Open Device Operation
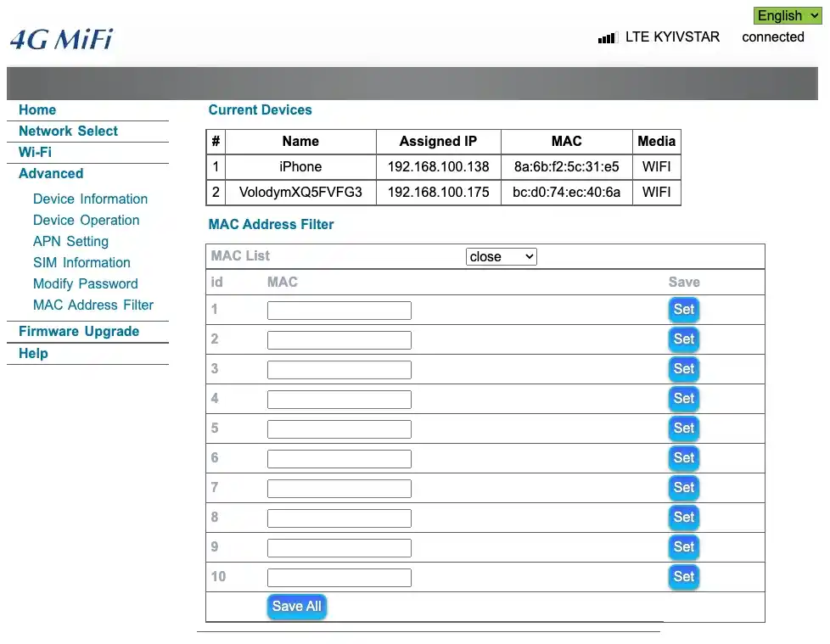Screen dimensions: 830x644 tap(86, 220)
